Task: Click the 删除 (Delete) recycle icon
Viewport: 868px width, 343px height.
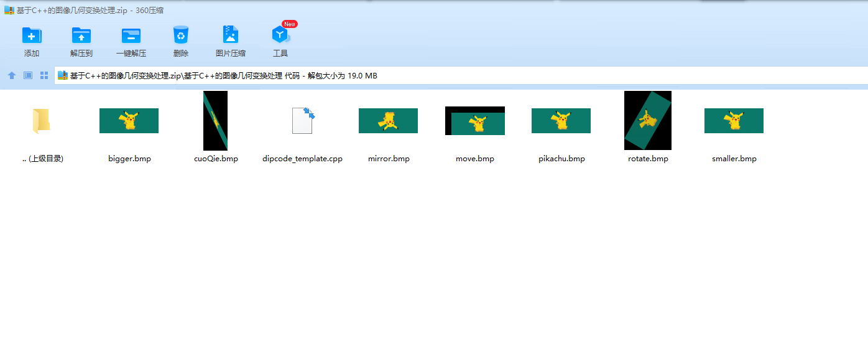Action: point(181,35)
